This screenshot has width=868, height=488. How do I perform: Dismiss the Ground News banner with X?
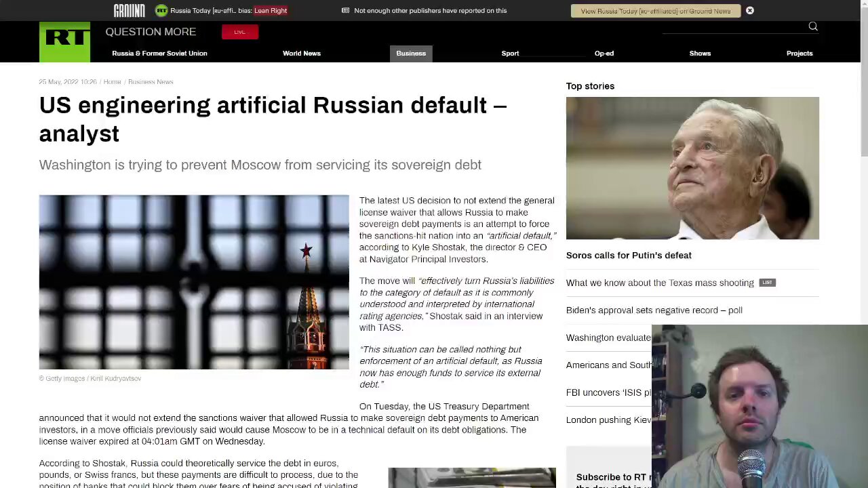750,10
